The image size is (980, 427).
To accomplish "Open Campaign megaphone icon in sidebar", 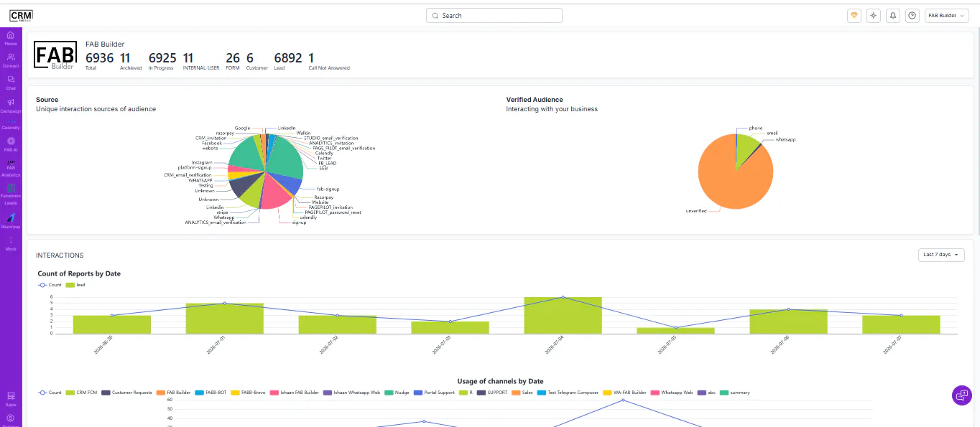I will (11, 103).
